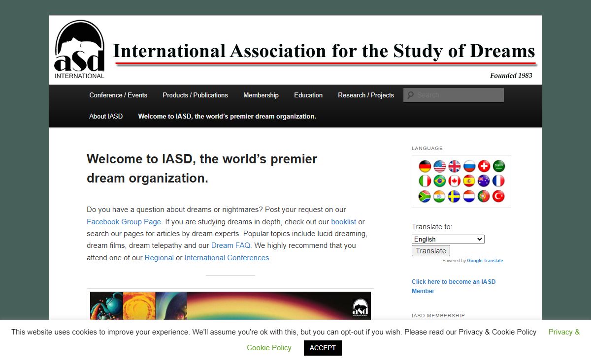Open the Conference / Events menu
Screen dimensions: 591x364
[x=118, y=95]
